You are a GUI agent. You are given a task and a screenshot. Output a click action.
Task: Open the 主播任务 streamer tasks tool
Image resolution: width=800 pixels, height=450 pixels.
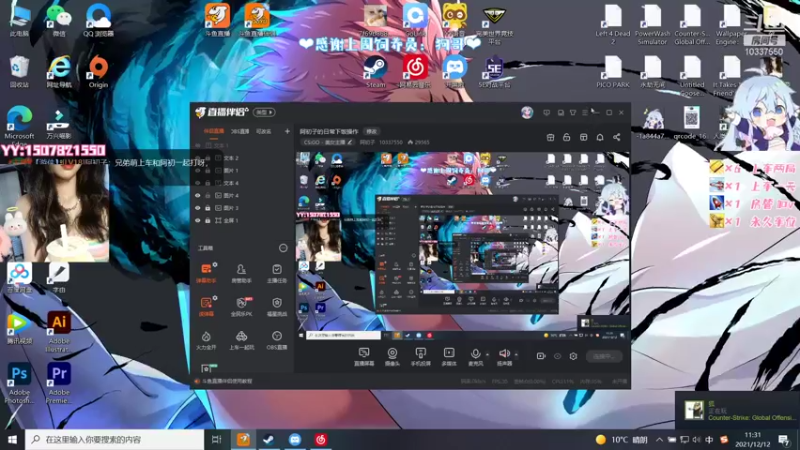click(277, 273)
